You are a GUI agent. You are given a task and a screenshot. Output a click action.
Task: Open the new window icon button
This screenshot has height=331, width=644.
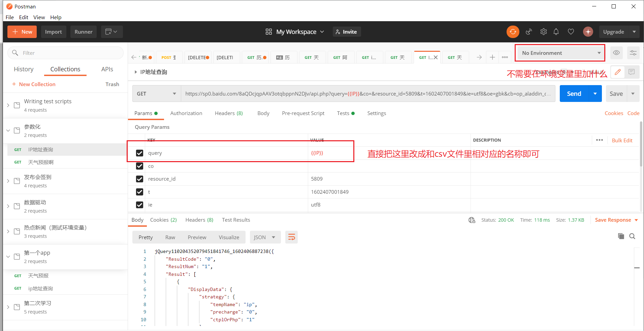click(111, 32)
